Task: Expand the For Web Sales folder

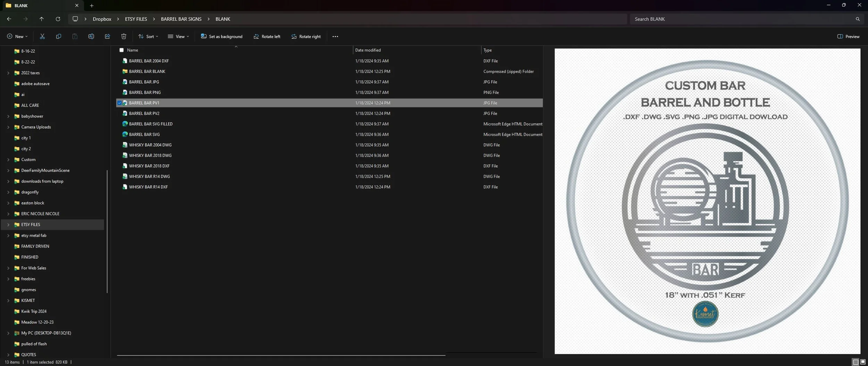Action: click(x=8, y=268)
